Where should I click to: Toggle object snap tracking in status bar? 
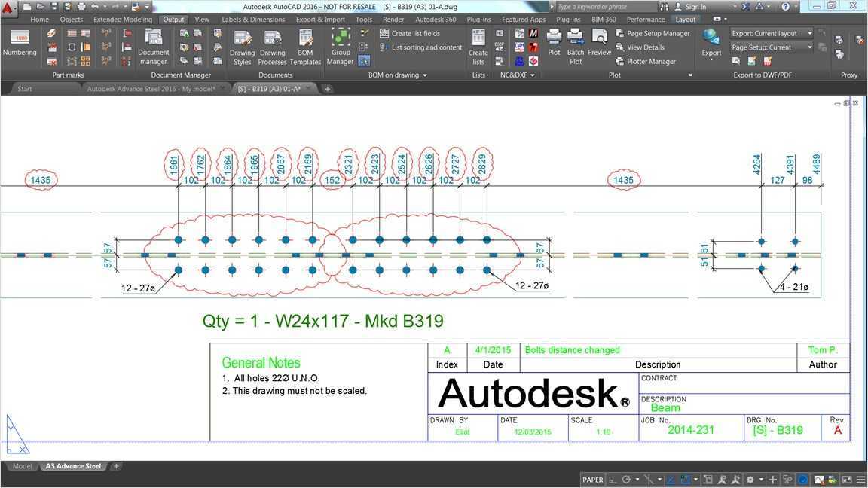coord(671,480)
